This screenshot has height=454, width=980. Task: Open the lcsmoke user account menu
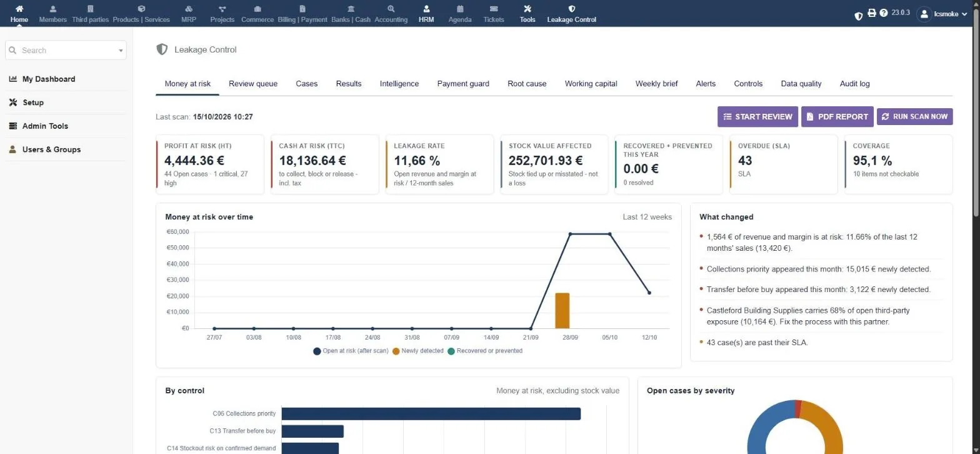(942, 13)
